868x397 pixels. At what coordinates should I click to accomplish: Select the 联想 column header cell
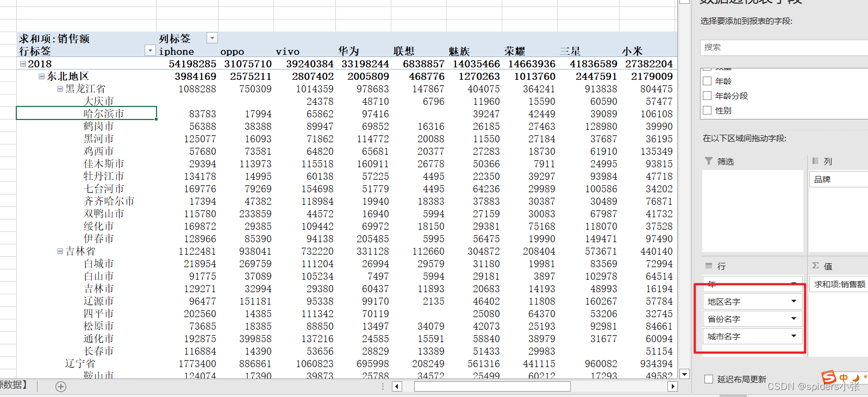pos(404,51)
